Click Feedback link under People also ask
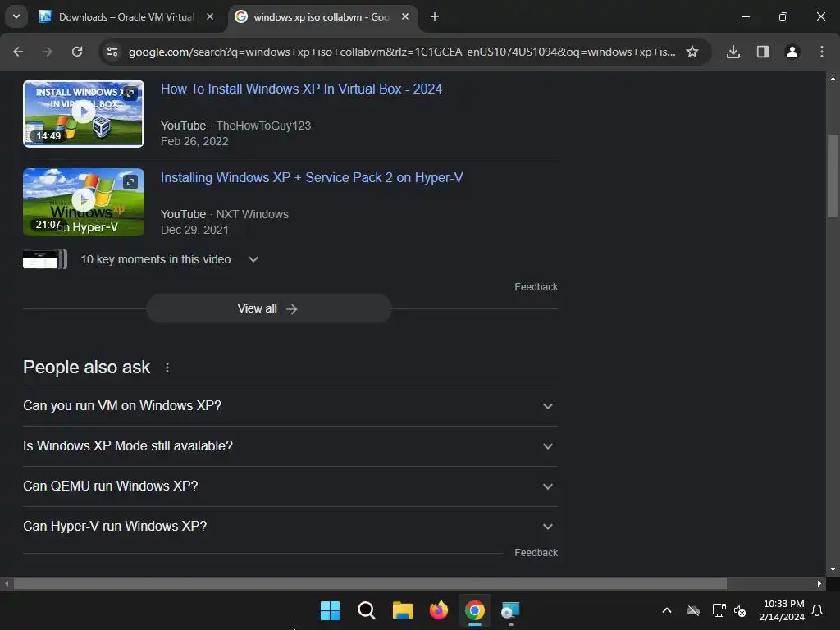This screenshot has height=630, width=840. coord(536,553)
